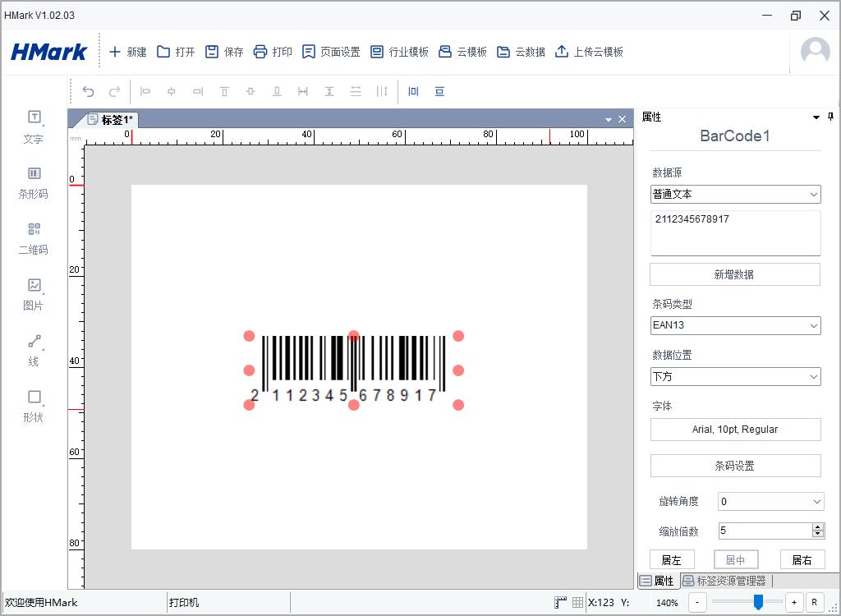Print the label with 打印
Image resolution: width=841 pixels, height=616 pixels.
click(273, 52)
